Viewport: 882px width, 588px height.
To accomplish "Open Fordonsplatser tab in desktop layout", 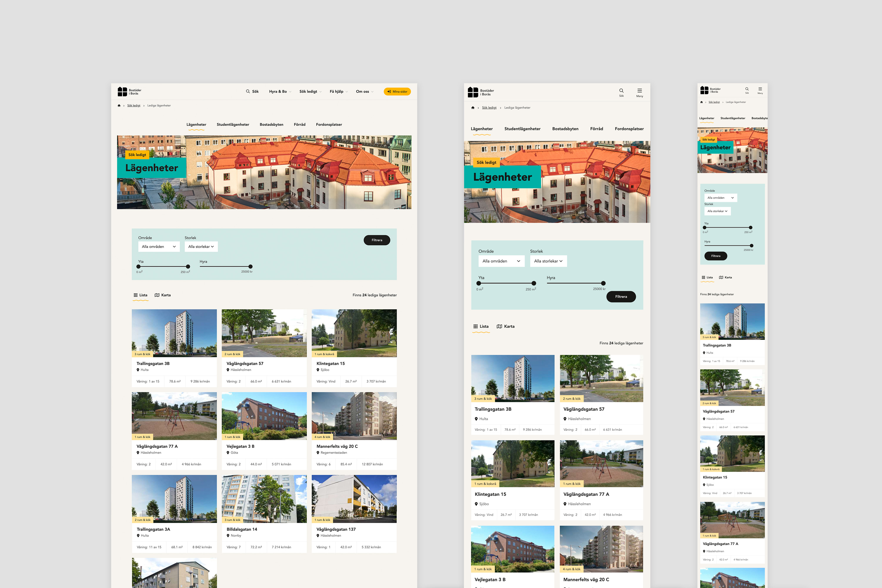I will pyautogui.click(x=329, y=124).
